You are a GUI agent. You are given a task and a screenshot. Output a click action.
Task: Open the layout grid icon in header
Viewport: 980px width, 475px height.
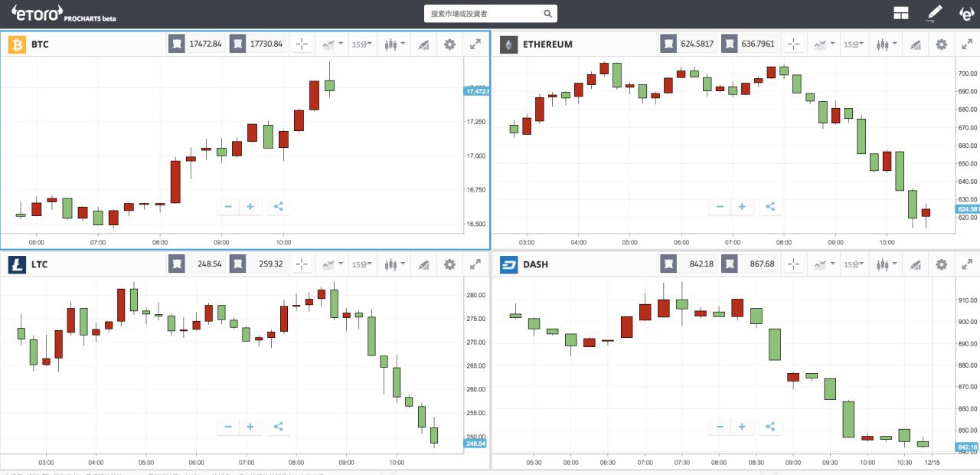point(900,13)
